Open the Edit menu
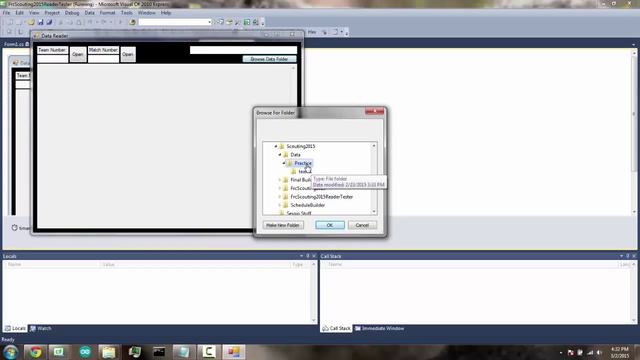The image size is (640, 360). coord(19,13)
